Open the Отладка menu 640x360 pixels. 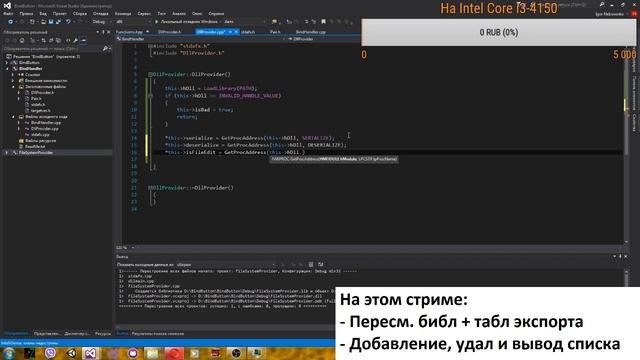pyautogui.click(x=100, y=13)
